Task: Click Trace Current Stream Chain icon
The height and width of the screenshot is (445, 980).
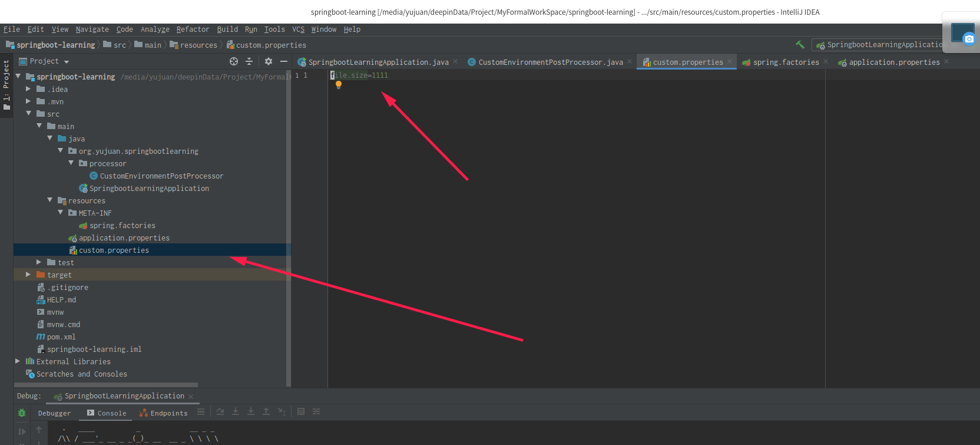Action: [316, 411]
